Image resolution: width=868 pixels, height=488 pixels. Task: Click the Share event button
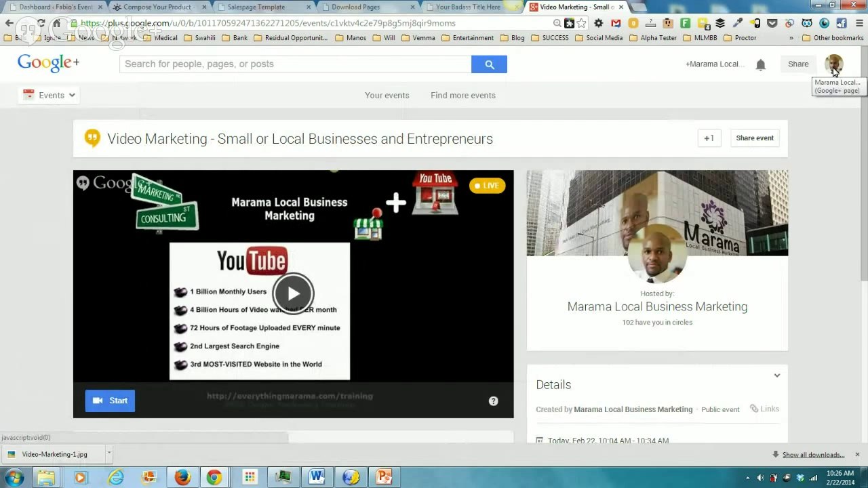(x=755, y=138)
